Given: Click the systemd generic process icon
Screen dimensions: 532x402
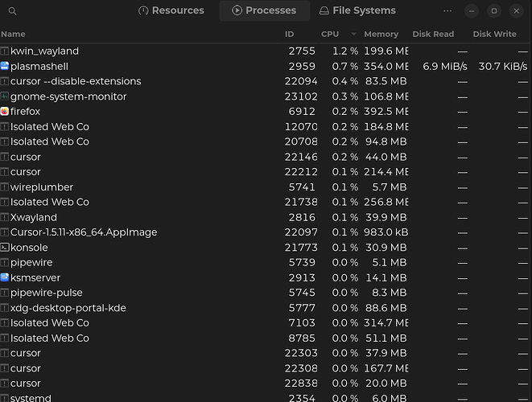Looking at the screenshot, I should (x=4, y=398).
